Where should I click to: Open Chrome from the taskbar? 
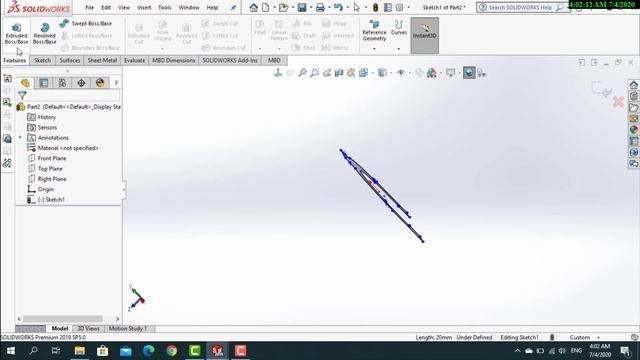tap(171, 351)
